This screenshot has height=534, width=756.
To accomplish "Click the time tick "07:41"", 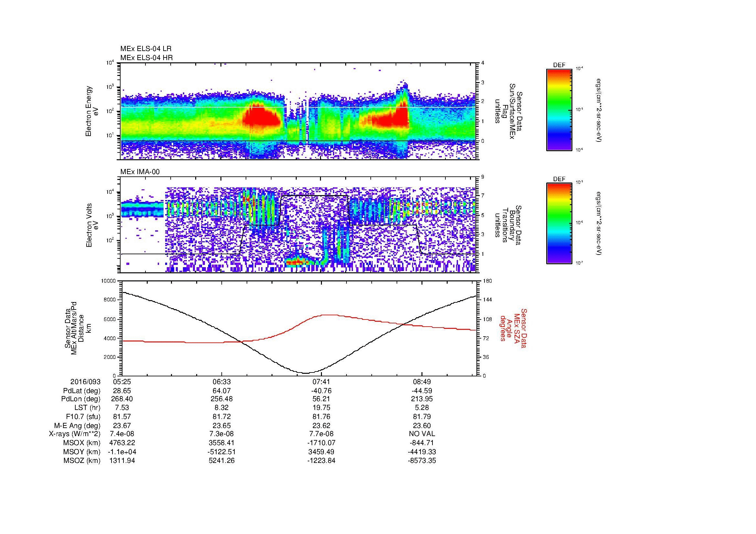I will [321, 382].
